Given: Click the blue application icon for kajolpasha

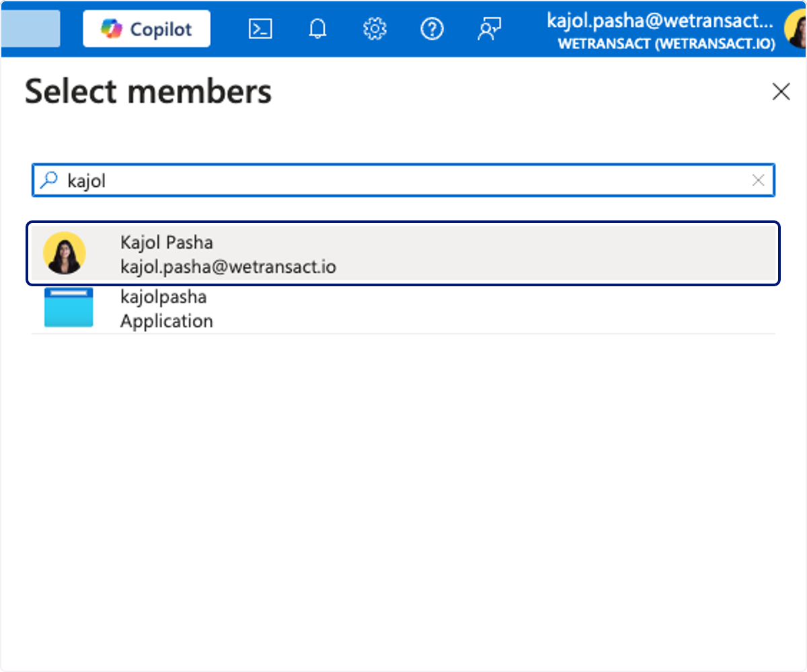Looking at the screenshot, I should click(x=69, y=308).
